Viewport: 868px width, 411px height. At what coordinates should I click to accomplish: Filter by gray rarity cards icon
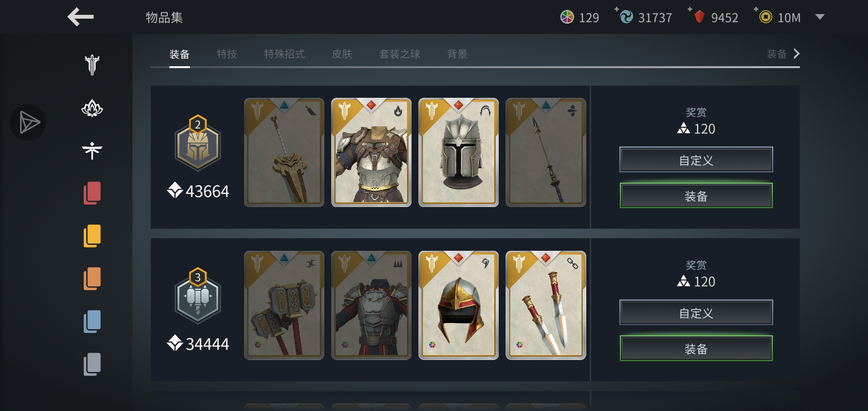[92, 364]
